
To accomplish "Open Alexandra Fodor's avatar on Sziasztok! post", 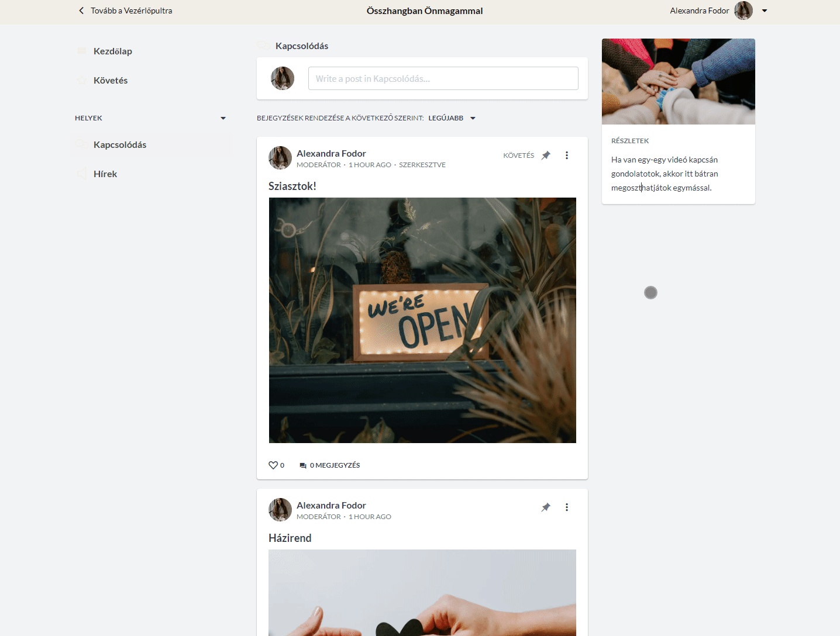I will point(280,158).
